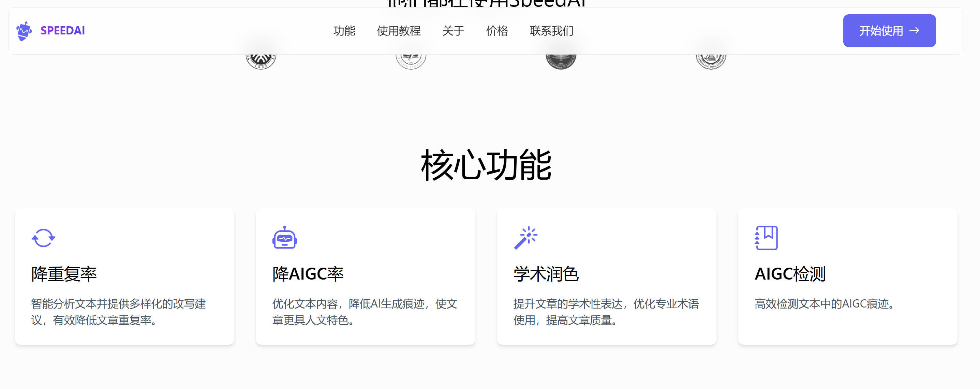Click the SPEEDAI brand name text
This screenshot has width=980, height=389.
pos(63,31)
